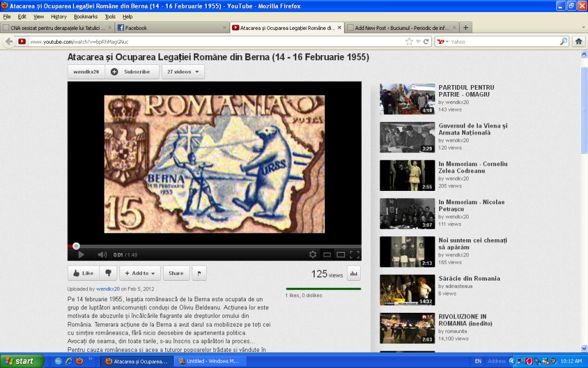This screenshot has height=368, width=588.
Task: Open the Bookmarks menu
Action: [x=86, y=17]
